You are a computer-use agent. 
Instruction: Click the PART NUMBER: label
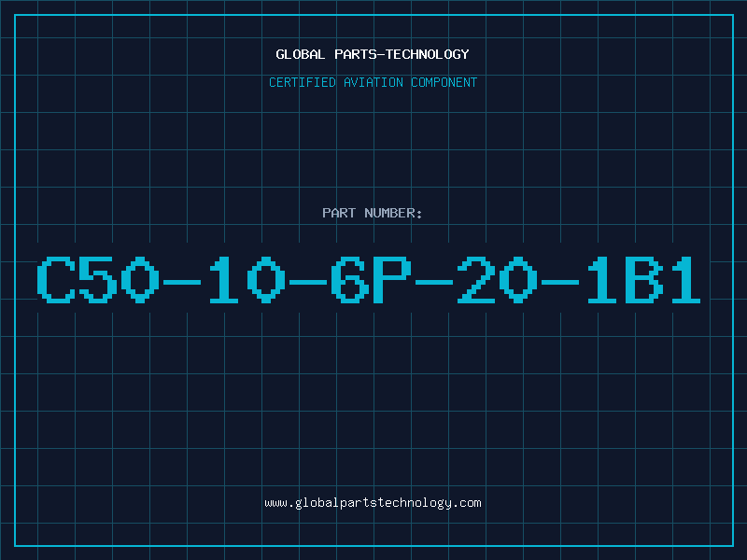click(373, 213)
